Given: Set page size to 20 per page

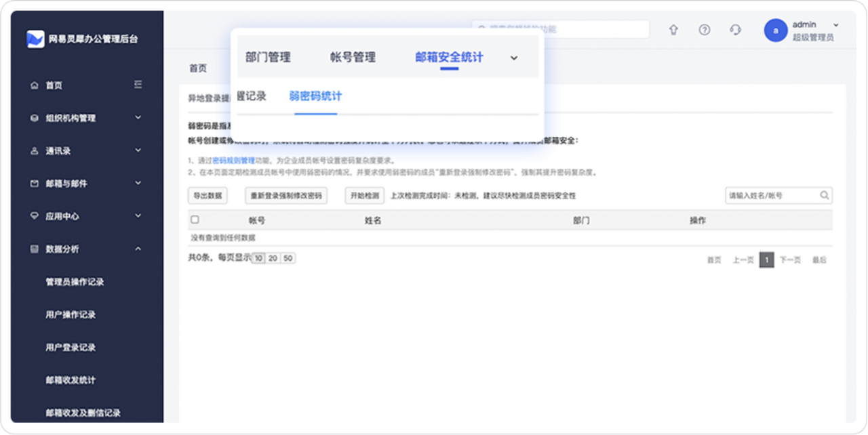Looking at the screenshot, I should point(273,258).
